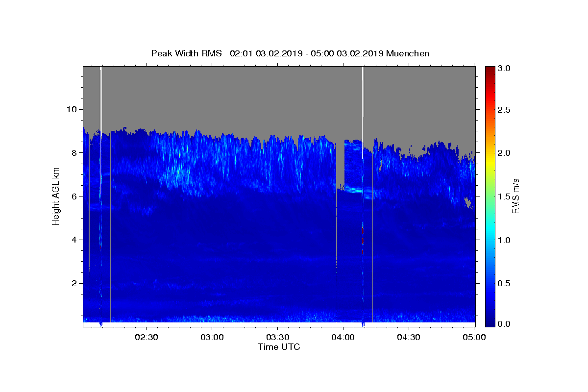Image resolution: width=588 pixels, height=392 pixels.
Task: Click the colorbar at the 1.5 level
Action: coord(490,196)
